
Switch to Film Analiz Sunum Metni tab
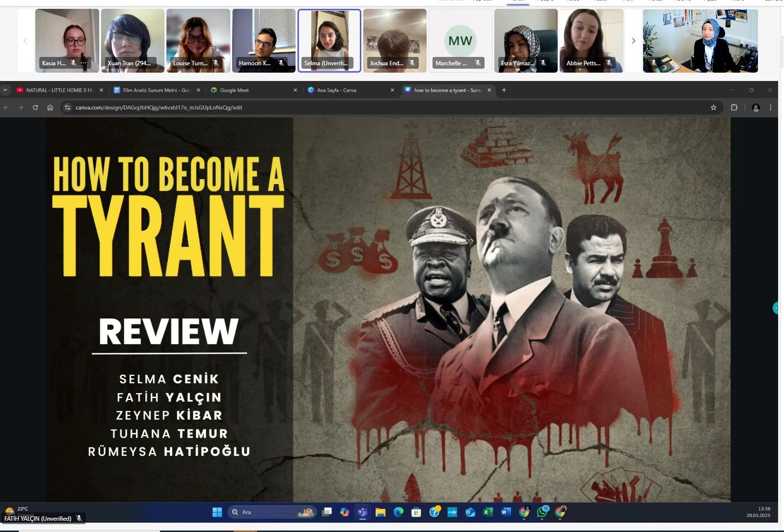[157, 90]
